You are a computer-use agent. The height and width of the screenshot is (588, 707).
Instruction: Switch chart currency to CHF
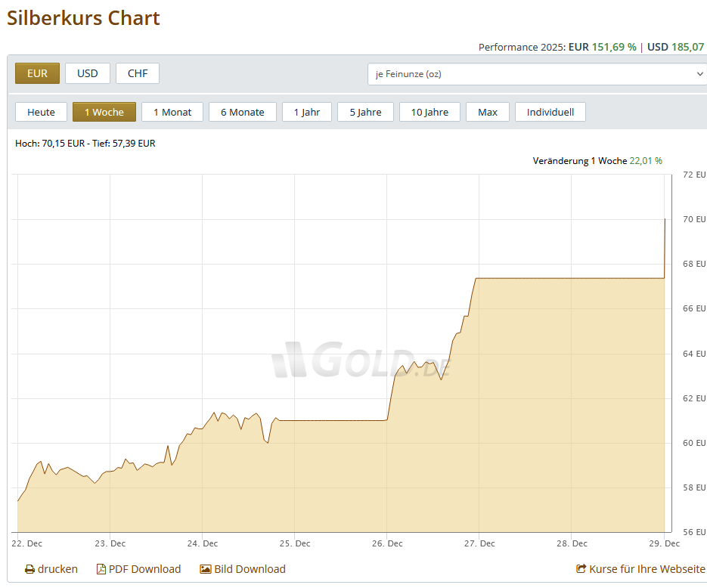[x=138, y=73]
